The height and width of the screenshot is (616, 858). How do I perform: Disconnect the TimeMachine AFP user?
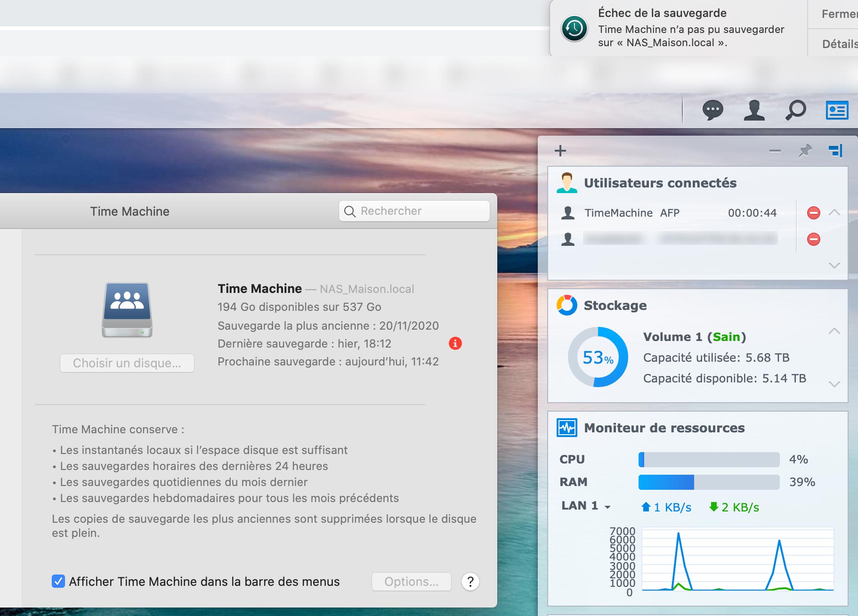tap(813, 213)
